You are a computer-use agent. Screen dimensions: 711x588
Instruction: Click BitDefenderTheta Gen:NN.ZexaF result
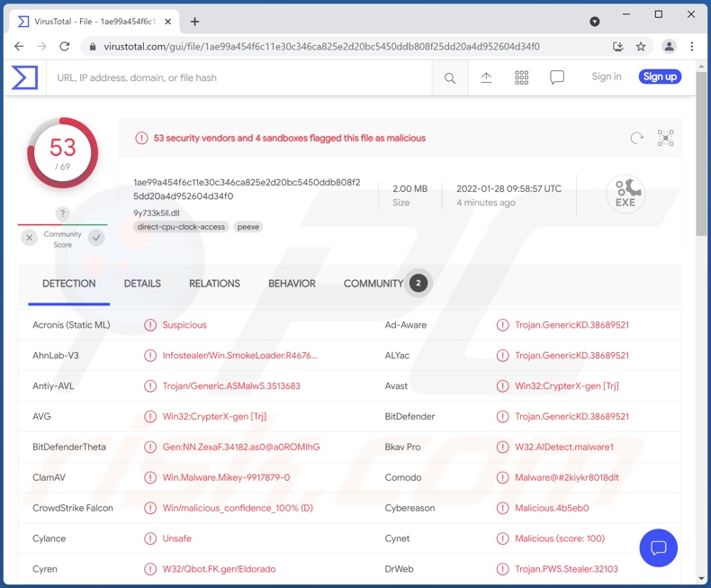coord(241,447)
